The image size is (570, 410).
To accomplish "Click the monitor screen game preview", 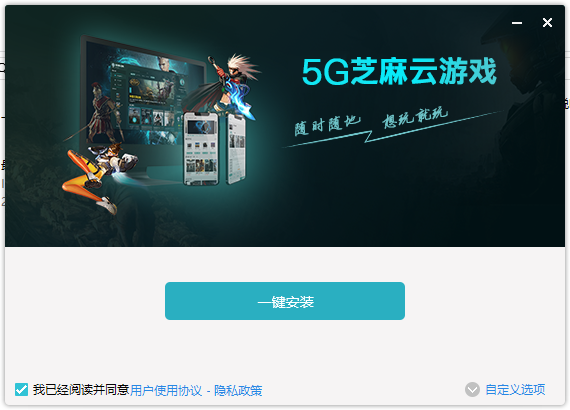I will pos(145,96).
